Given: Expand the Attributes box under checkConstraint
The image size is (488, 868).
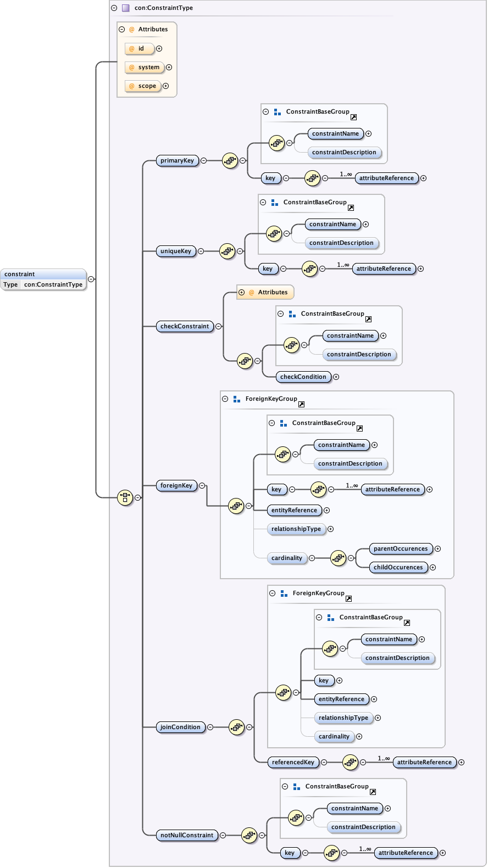Looking at the screenshot, I should click(242, 293).
